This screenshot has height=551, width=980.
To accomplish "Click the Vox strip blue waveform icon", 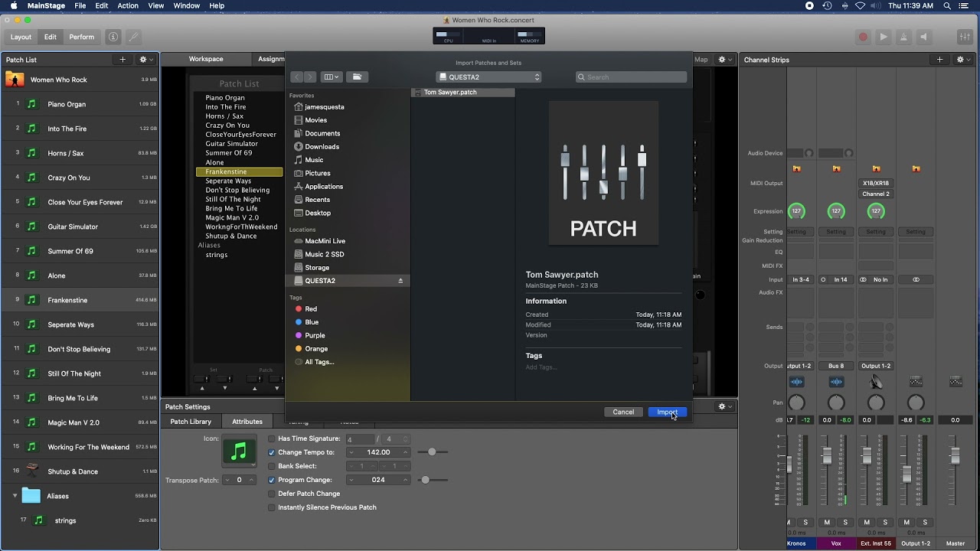I will coord(836,382).
